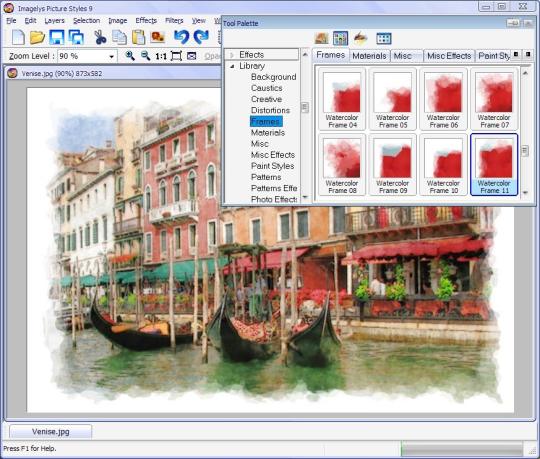
Task: Open the Layers menu
Action: click(54, 21)
